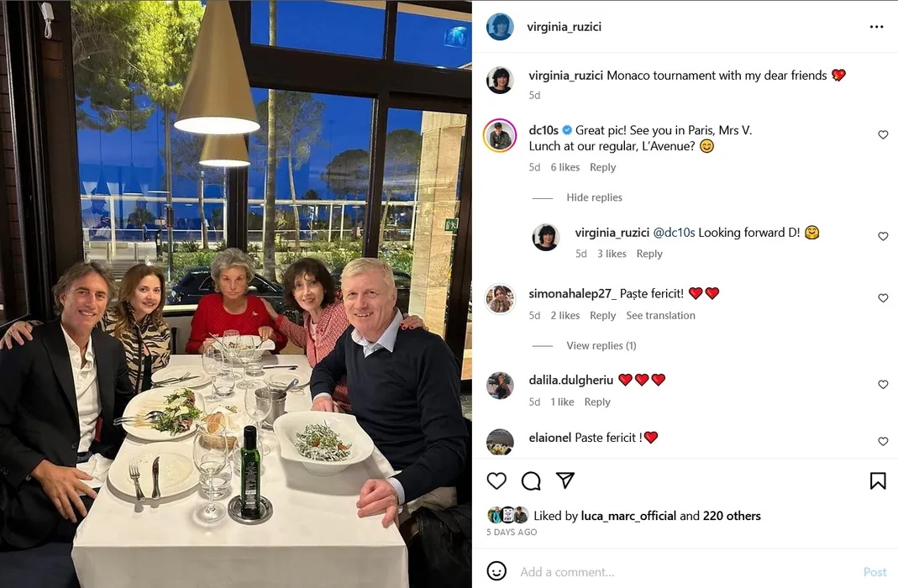Like simonahalep27_ comment heart
Viewport: 898px width, 588px height.
pyautogui.click(x=883, y=297)
